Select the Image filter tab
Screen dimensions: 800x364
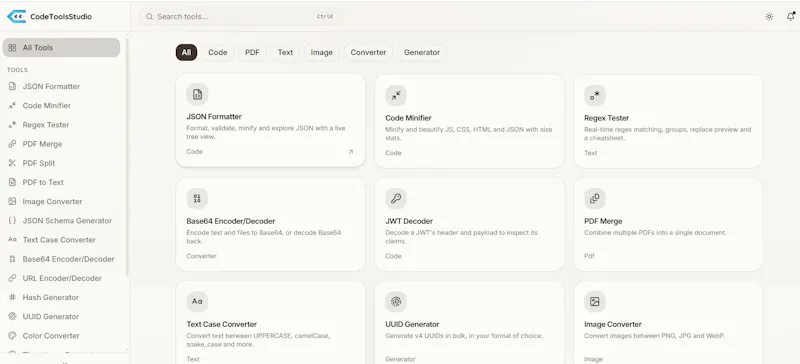[321, 52]
